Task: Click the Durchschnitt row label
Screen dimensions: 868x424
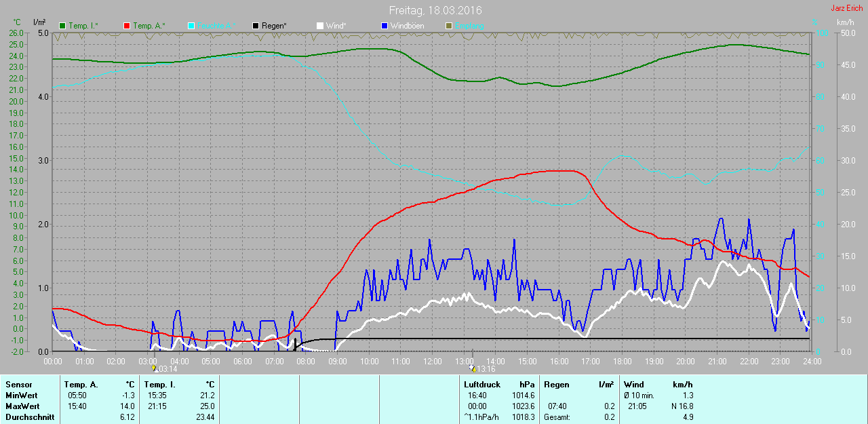Action: (x=30, y=417)
